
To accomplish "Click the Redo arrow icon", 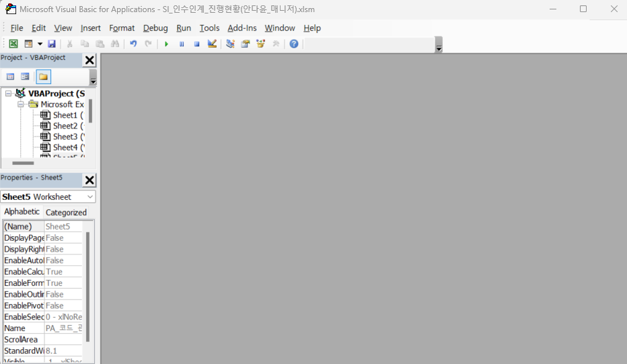I will pyautogui.click(x=149, y=44).
